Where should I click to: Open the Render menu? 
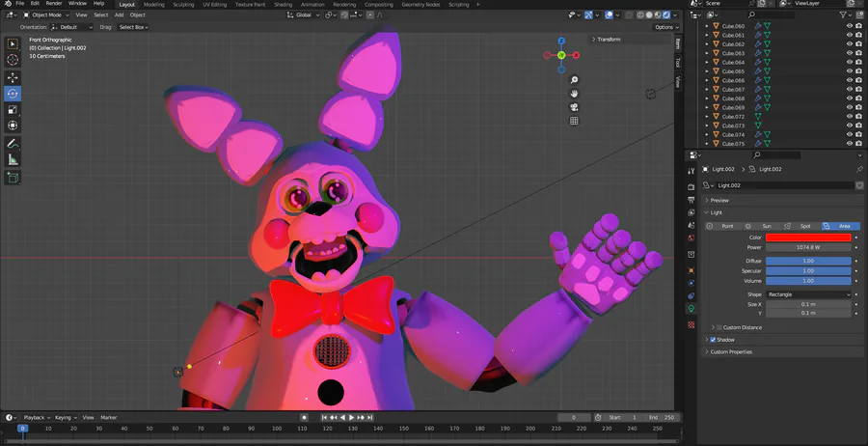tap(54, 4)
